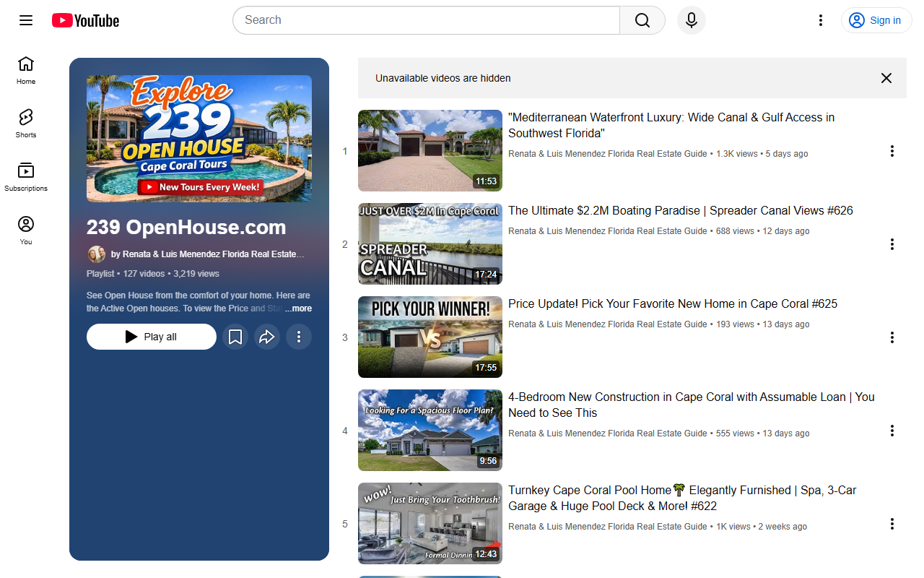Open action menu for 4-Bedroom New Construction video
The height and width of the screenshot is (578, 924).
coord(892,431)
